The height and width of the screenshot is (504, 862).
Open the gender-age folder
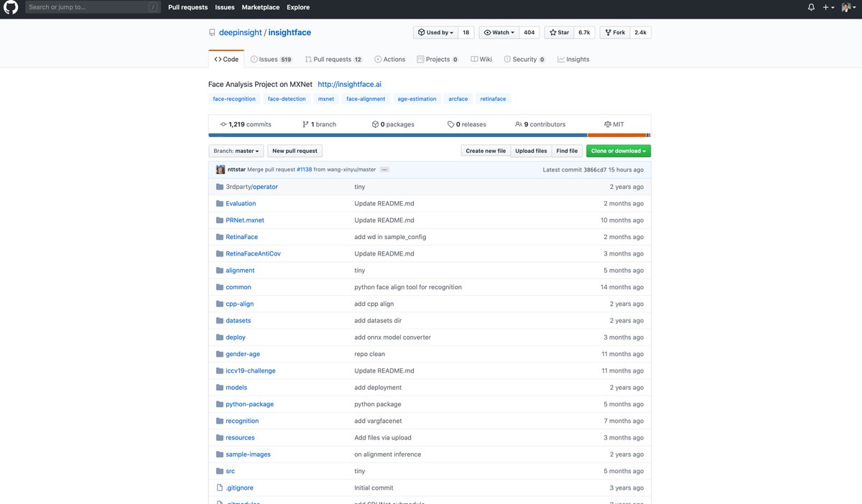(243, 354)
